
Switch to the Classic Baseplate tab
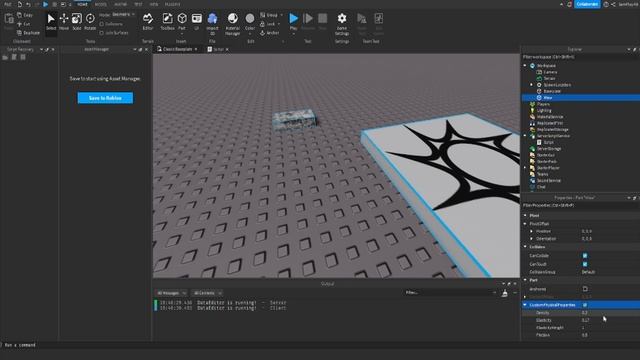(x=177, y=49)
